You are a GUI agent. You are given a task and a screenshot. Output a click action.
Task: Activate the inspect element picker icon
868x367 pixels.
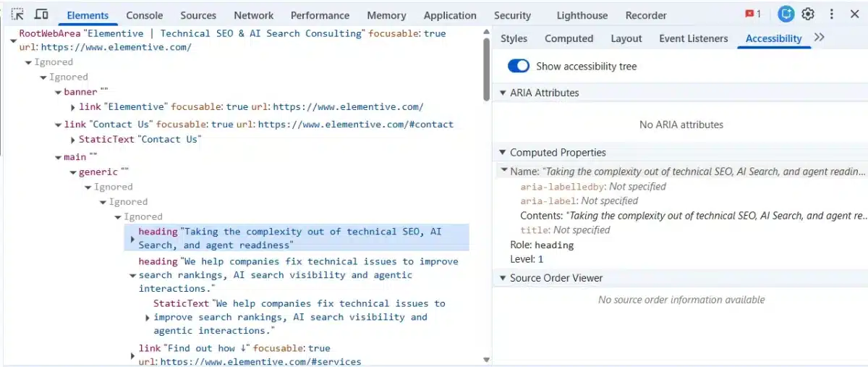click(18, 14)
